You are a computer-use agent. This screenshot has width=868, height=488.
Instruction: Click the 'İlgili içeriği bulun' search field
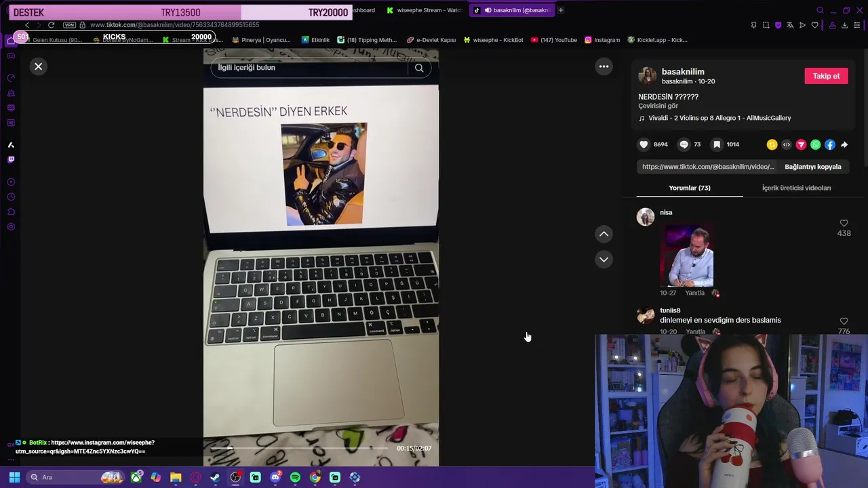tap(311, 68)
